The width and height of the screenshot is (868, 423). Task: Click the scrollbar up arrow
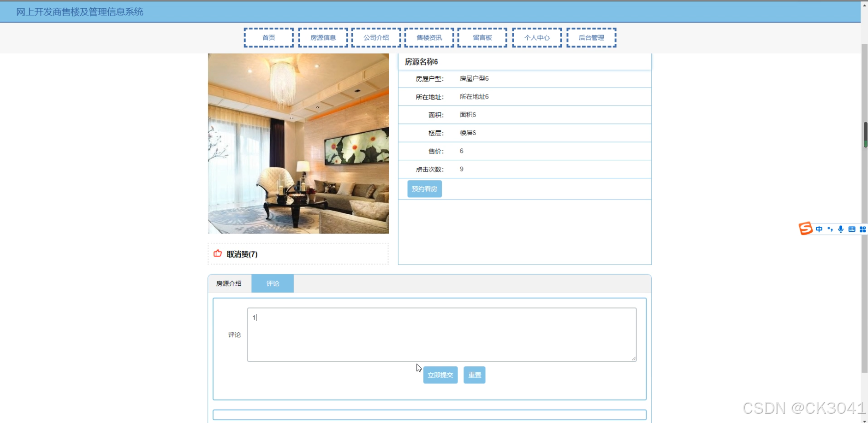tap(864, 5)
